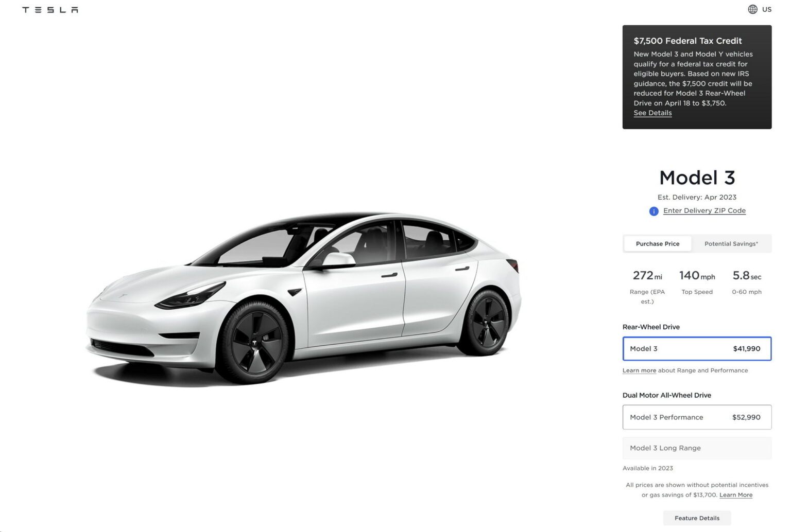Screen dimensions: 791x532
Task: Click Enter Delivery ZIP Code link
Action: (x=704, y=210)
